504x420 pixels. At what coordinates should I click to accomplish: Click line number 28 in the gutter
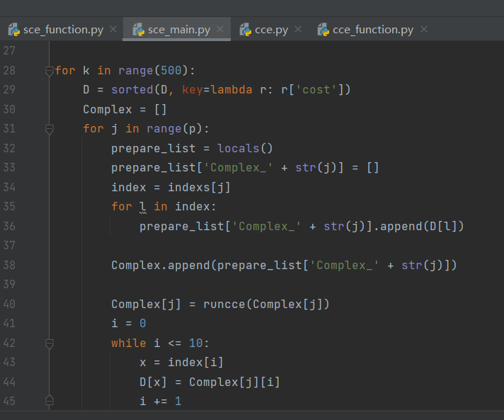9,70
